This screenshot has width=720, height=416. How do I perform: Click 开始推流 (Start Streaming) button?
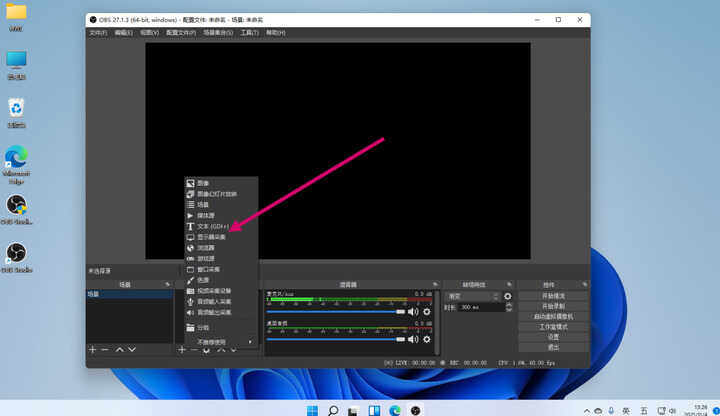click(553, 296)
